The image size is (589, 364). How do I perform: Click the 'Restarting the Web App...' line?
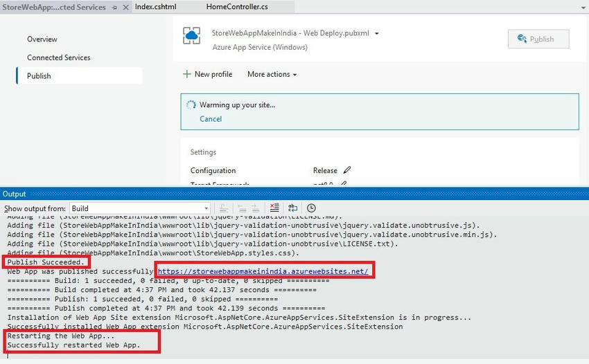tap(60, 336)
